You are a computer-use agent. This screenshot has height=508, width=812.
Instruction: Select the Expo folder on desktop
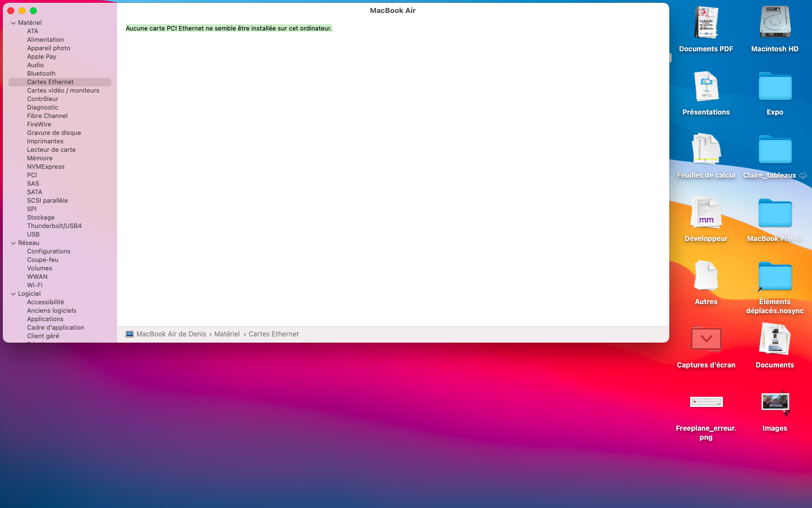point(775,86)
